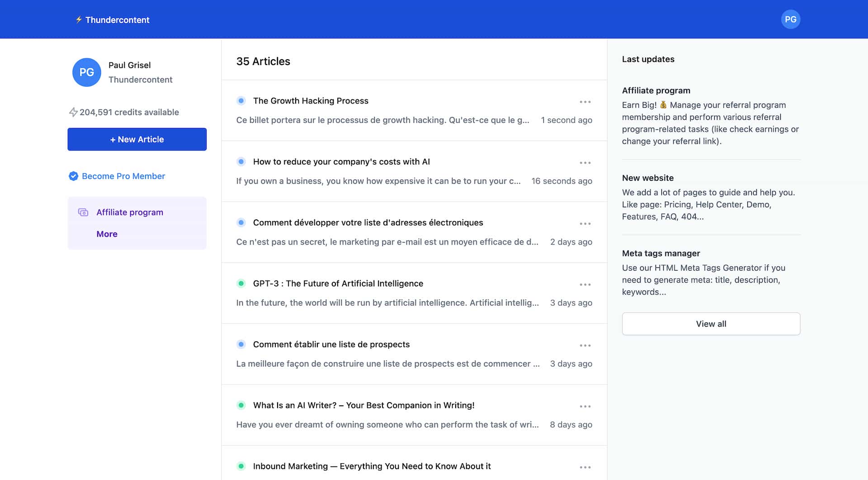Click the green status dot of What Is an AI Writer
Image resolution: width=868 pixels, height=480 pixels.
click(241, 405)
